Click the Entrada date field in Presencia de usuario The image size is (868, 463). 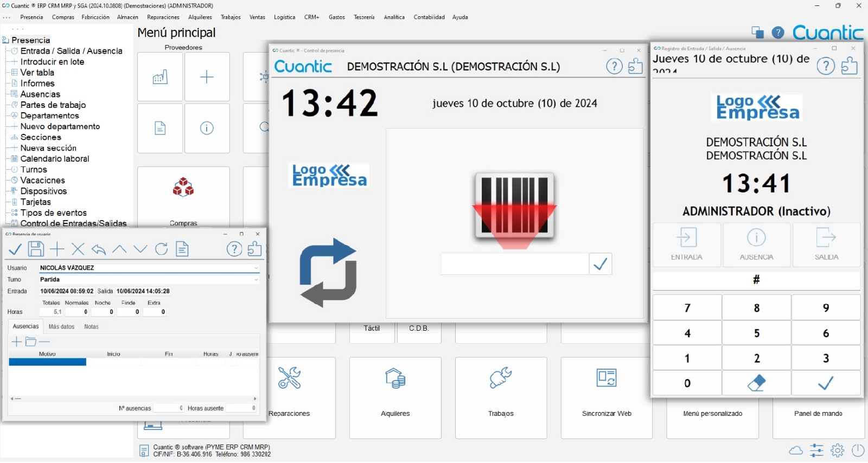[x=67, y=291]
